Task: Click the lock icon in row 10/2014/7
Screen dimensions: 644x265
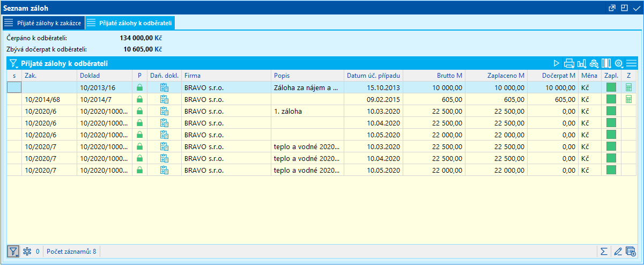Action: (x=140, y=99)
